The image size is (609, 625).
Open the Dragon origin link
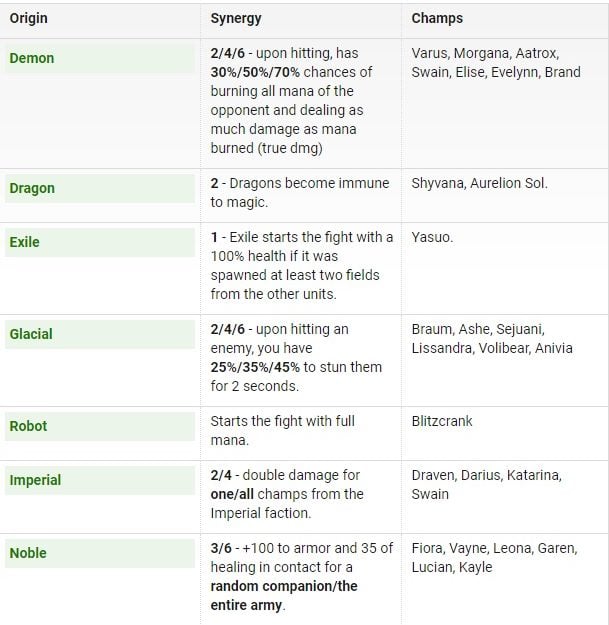tap(32, 188)
